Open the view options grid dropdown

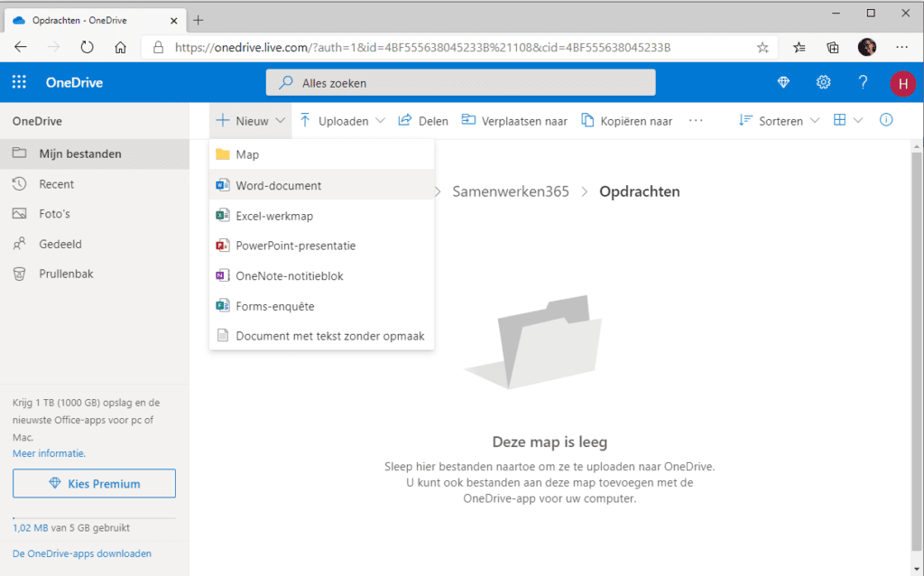click(848, 120)
